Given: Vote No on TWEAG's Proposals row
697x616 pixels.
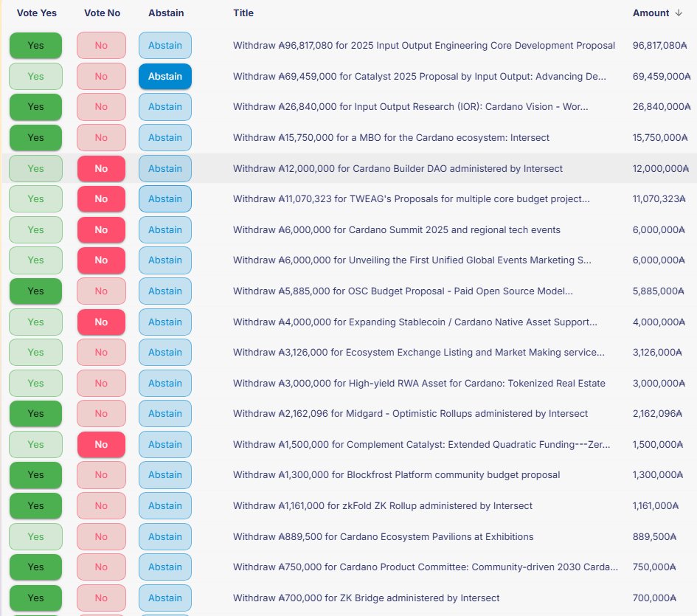Looking at the screenshot, I should [x=101, y=198].
